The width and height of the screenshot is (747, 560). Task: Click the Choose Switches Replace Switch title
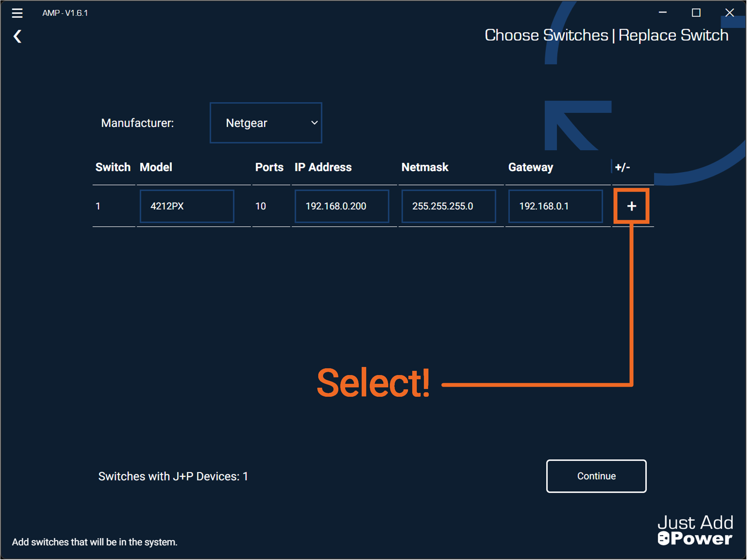tap(606, 35)
